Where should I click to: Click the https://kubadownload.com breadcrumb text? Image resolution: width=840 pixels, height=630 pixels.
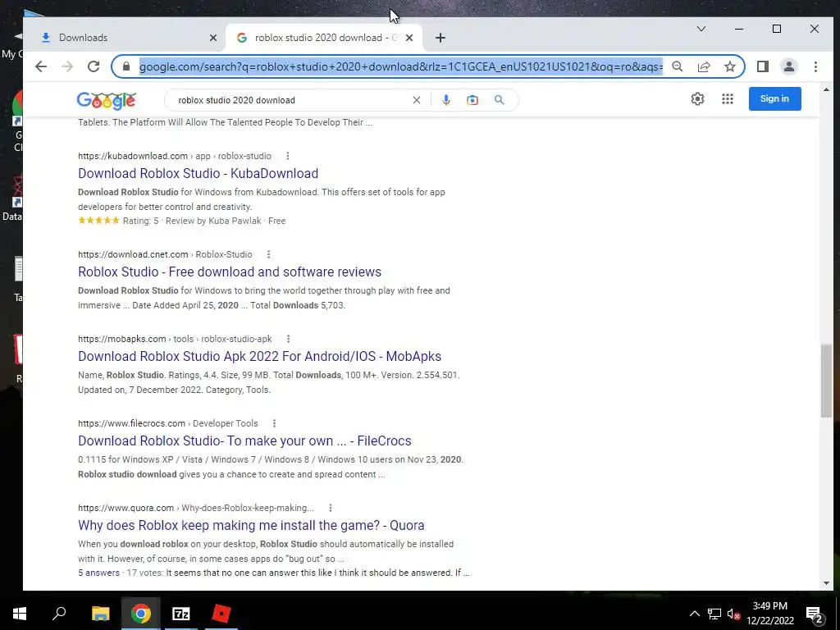click(x=133, y=156)
